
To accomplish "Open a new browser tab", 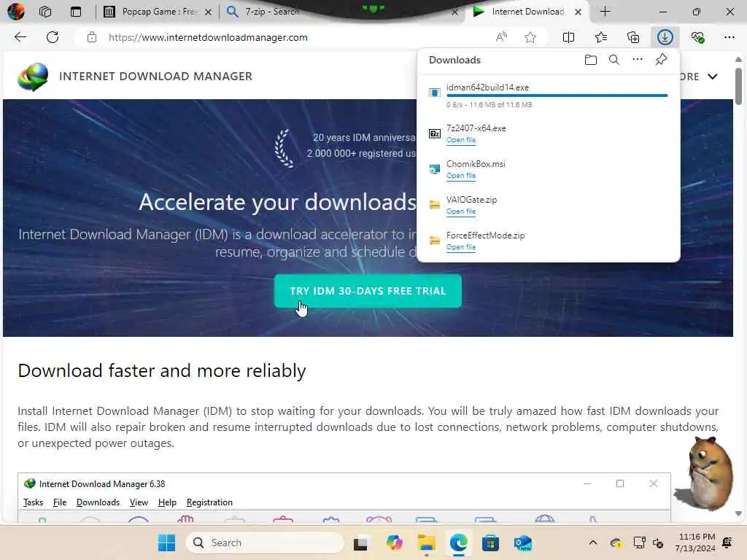I will [x=605, y=12].
